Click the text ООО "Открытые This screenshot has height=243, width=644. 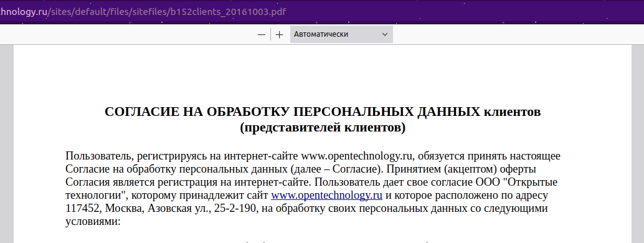pos(516,182)
